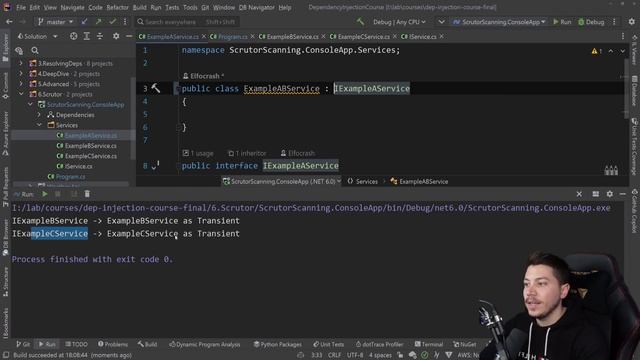The height and width of the screenshot is (360, 640).
Task: Open Debug | Any CPU configuration dropdown
Action: pyautogui.click(x=399, y=22)
